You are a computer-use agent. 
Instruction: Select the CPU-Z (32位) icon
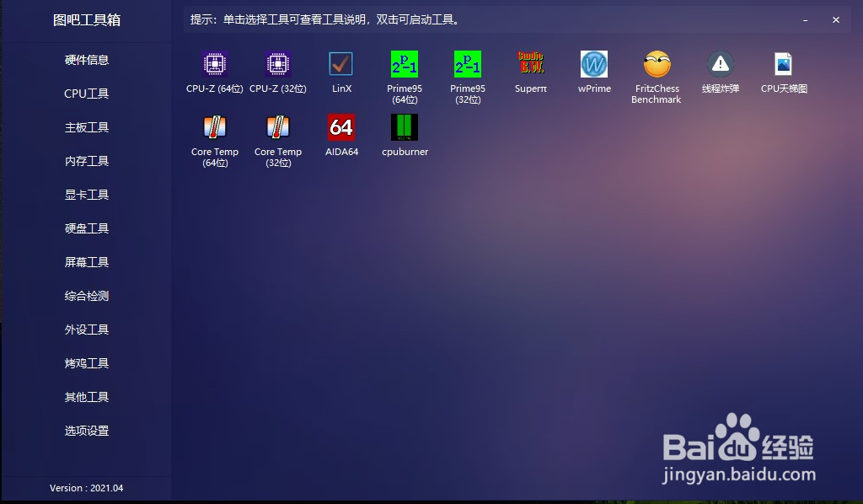(x=278, y=64)
